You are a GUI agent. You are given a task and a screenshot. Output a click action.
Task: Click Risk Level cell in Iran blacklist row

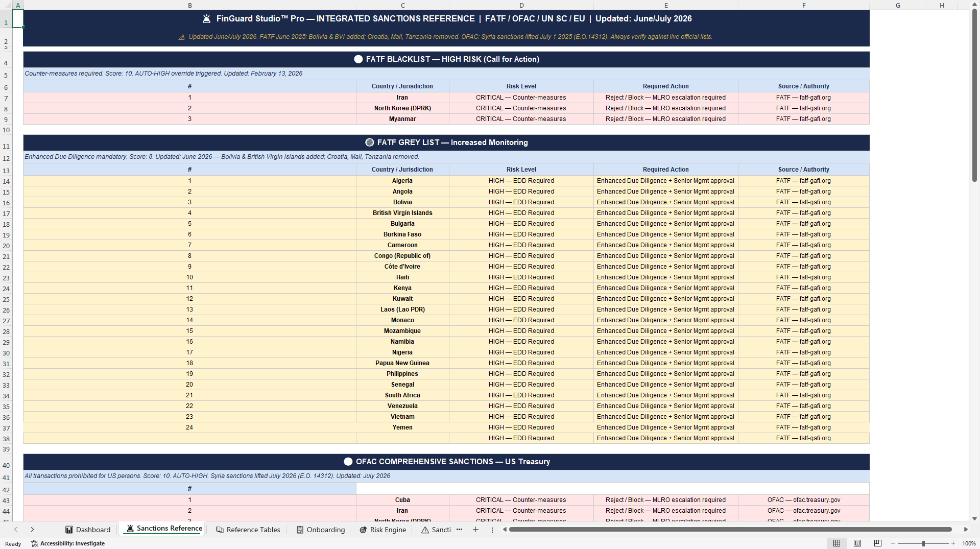click(521, 98)
